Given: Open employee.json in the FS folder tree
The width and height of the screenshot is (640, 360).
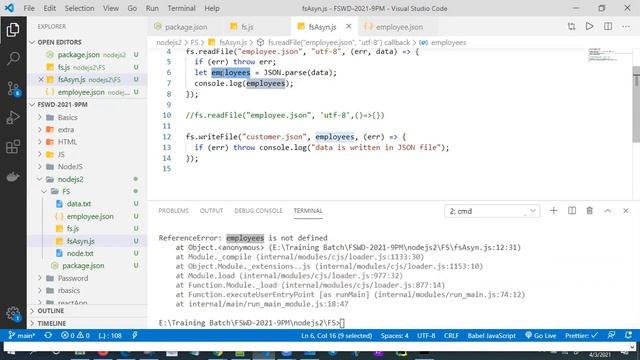Looking at the screenshot, I should 90,216.
